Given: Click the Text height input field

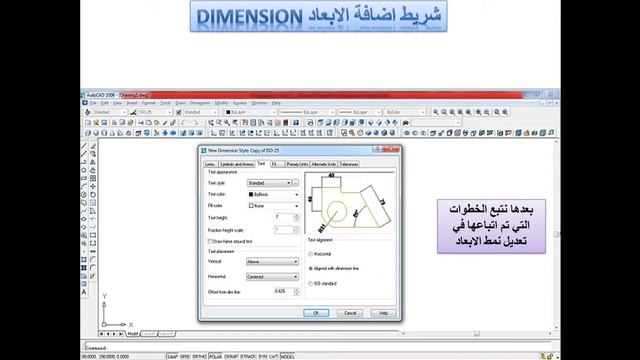Looking at the screenshot, I should [284, 217].
